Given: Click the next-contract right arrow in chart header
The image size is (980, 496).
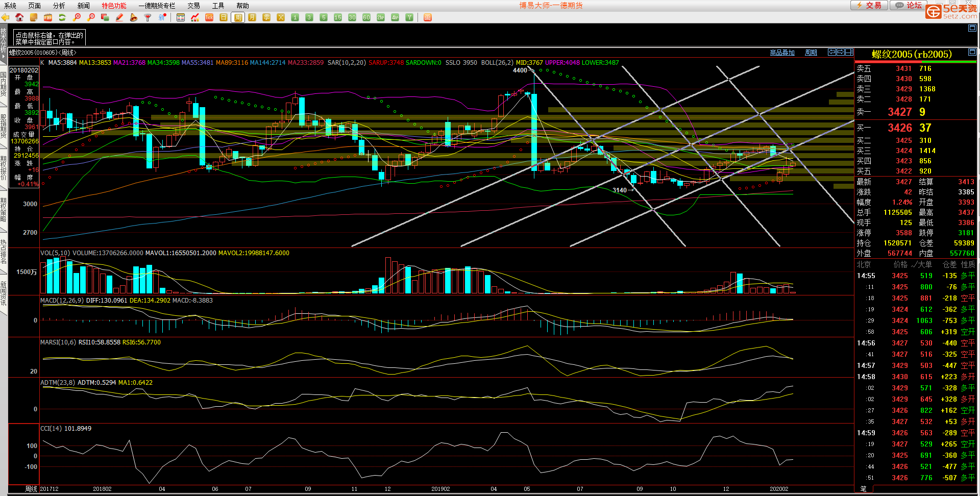Looking at the screenshot, I should tap(840, 52).
